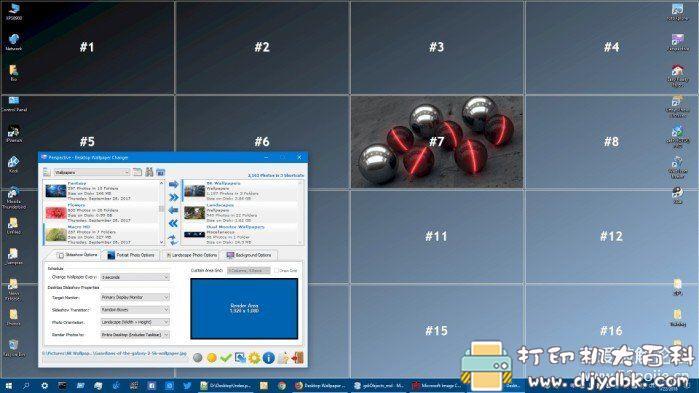Open the Mozilla Thunderbird desktop icon

pyautogui.click(x=14, y=198)
